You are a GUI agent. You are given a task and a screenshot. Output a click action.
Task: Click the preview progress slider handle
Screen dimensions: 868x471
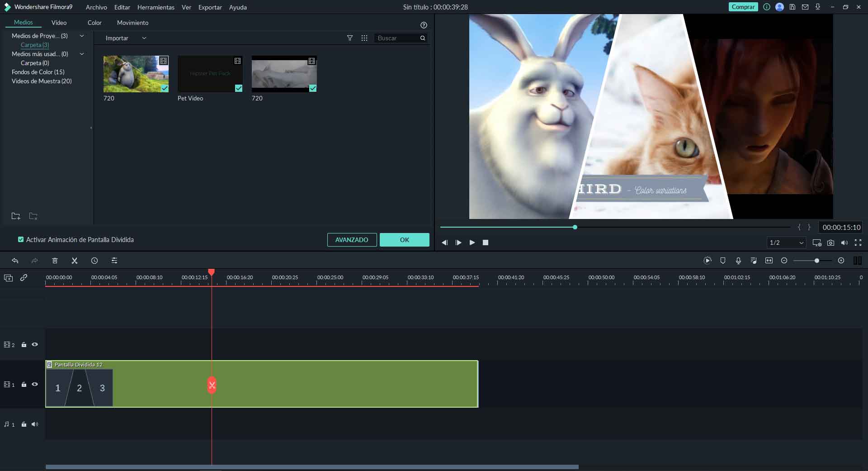pyautogui.click(x=575, y=227)
